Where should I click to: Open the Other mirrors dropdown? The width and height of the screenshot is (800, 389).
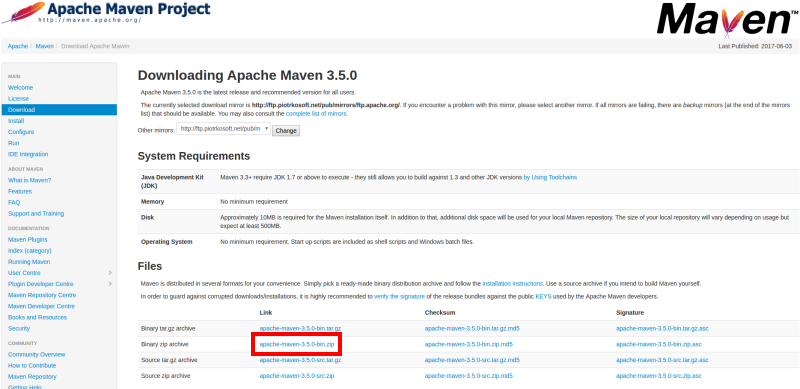[x=223, y=129]
